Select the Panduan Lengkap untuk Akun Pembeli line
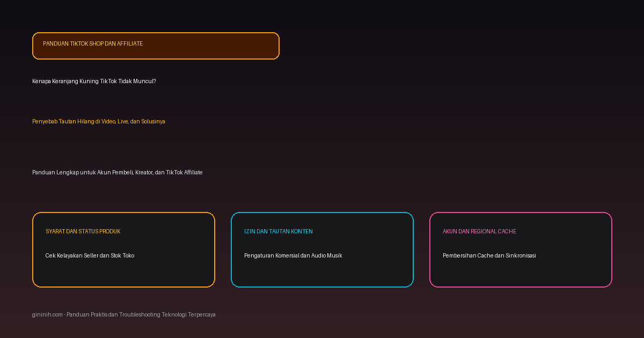 pyautogui.click(x=118, y=172)
